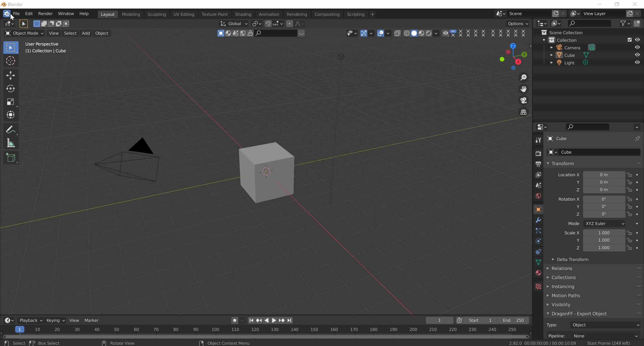Viewport: 644px width, 346px height.
Task: Uncheck the Collection exclude checkbox
Action: tap(630, 40)
